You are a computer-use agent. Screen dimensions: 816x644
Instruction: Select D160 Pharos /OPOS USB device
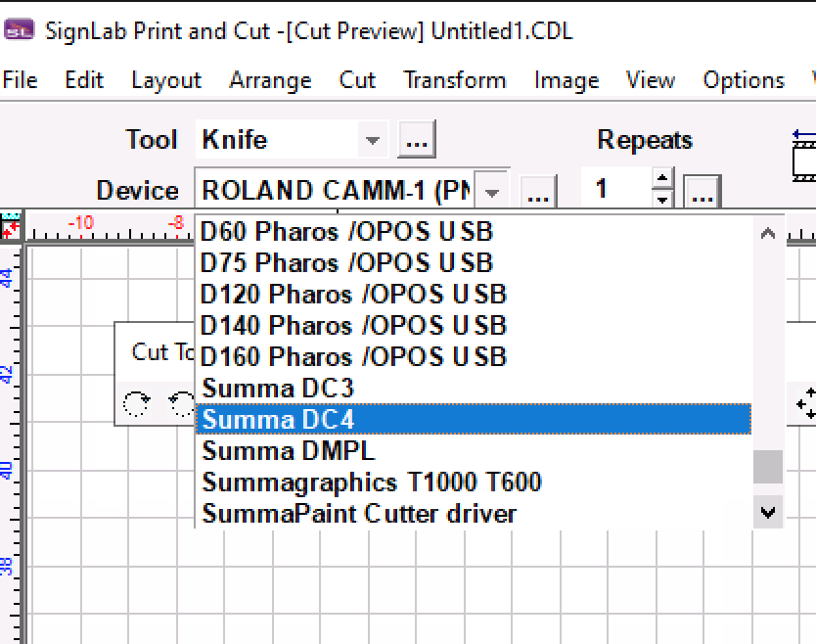(474, 356)
